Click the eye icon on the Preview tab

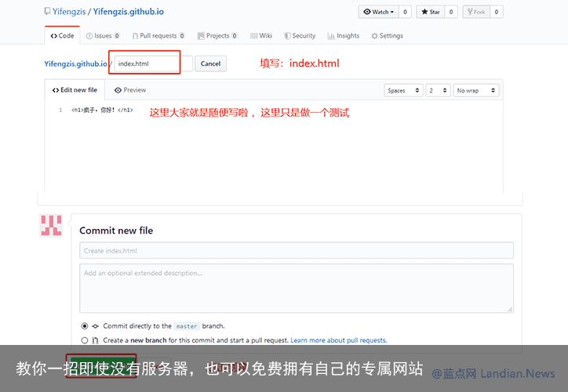[118, 90]
